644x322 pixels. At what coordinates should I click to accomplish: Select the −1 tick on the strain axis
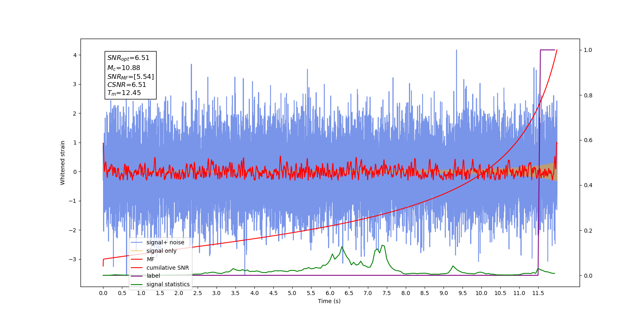[72, 201]
